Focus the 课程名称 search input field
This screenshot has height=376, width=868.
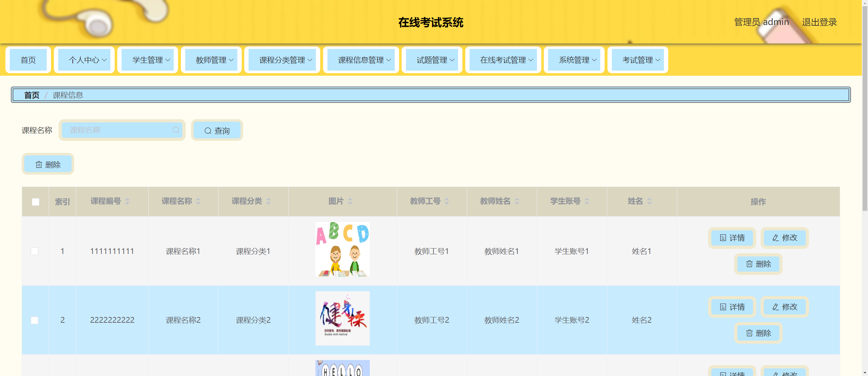coord(122,130)
